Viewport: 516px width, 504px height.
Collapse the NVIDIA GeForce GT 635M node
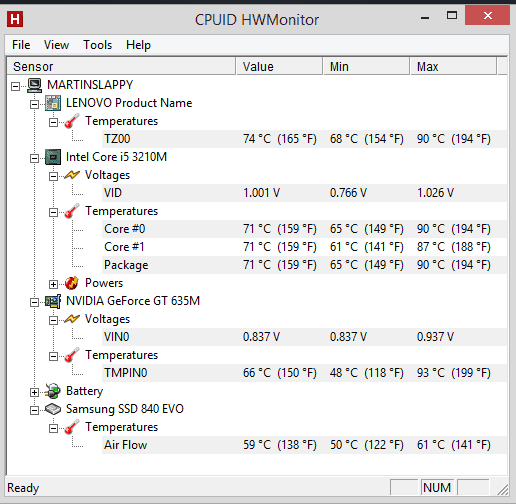34,302
